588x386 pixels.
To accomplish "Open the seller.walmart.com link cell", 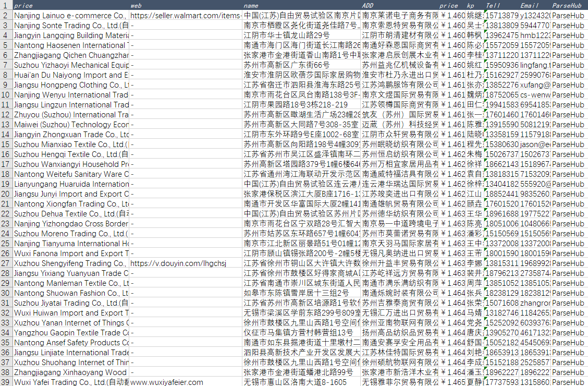I will click(186, 15).
